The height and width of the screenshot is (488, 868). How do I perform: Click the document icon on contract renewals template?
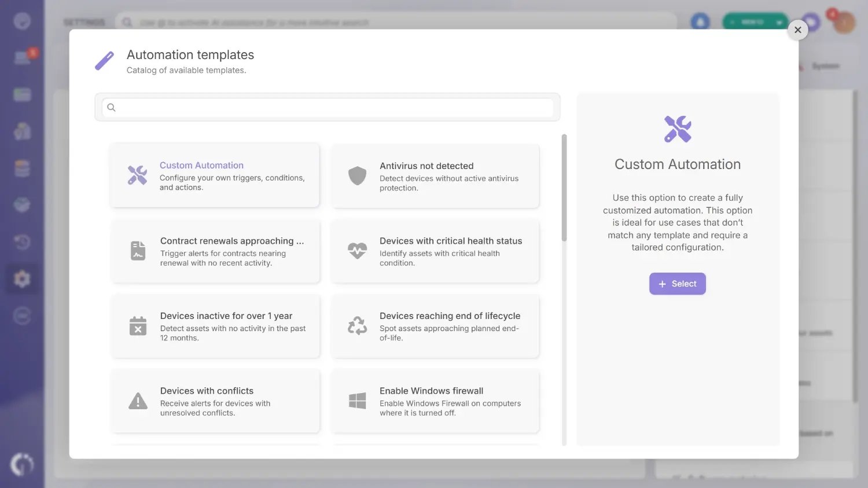(138, 251)
